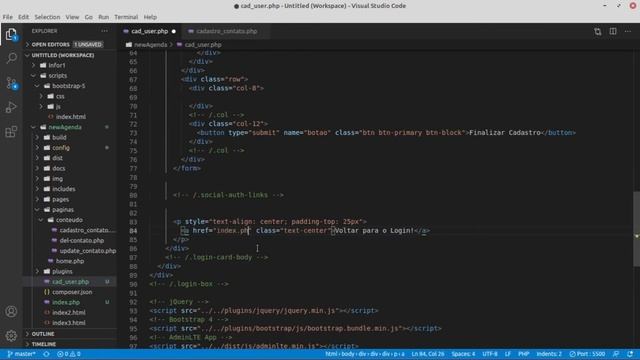Screen dimensions: 640x360
Task: Click Ln 84, Col 28 in status bar
Action: click(x=428, y=354)
